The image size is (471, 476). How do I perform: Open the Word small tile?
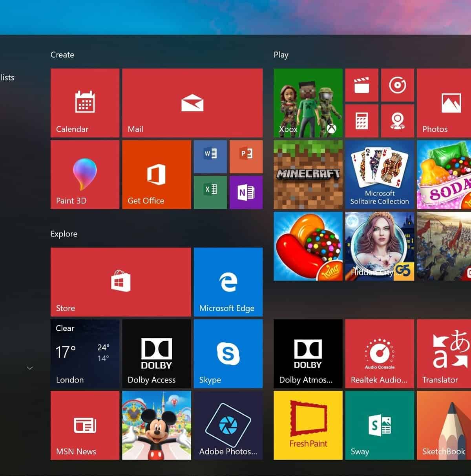210,156
